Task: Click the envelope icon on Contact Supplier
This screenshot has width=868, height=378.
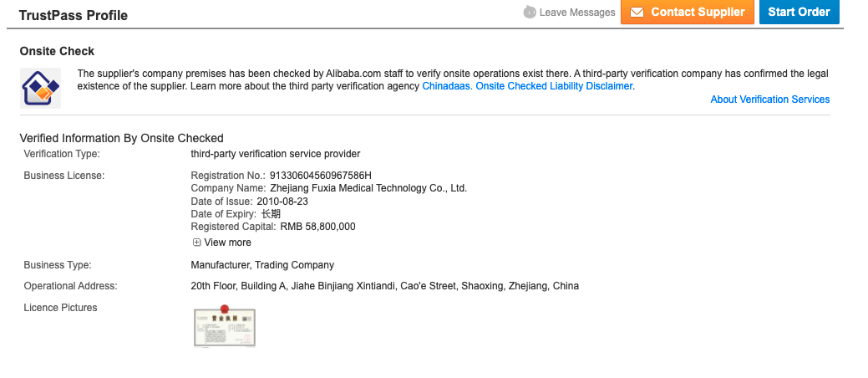Action: pos(637,13)
